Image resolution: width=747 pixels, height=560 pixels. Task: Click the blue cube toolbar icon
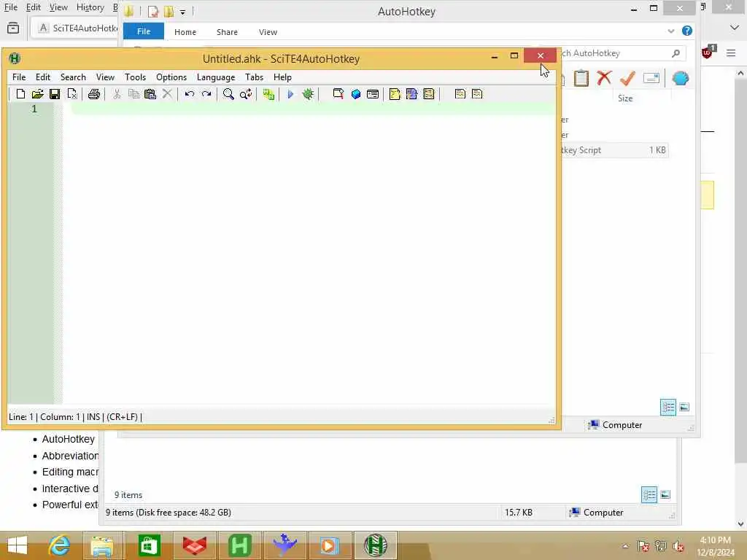pyautogui.click(x=355, y=94)
